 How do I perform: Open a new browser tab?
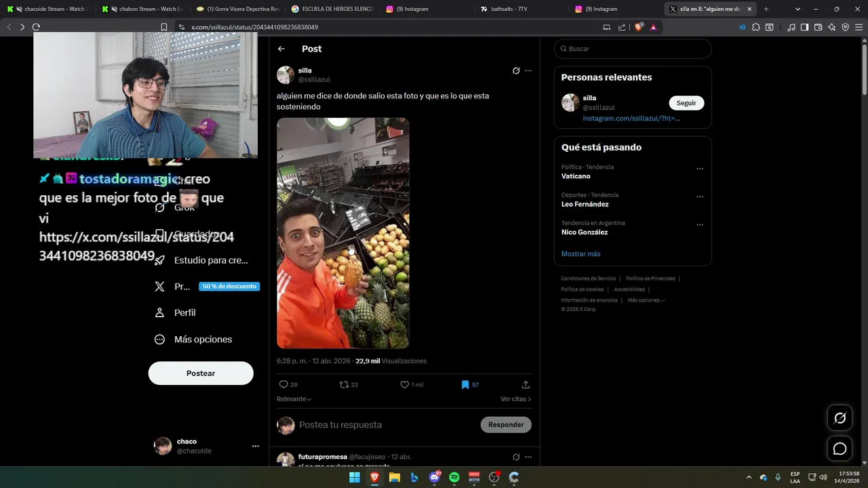[766, 9]
